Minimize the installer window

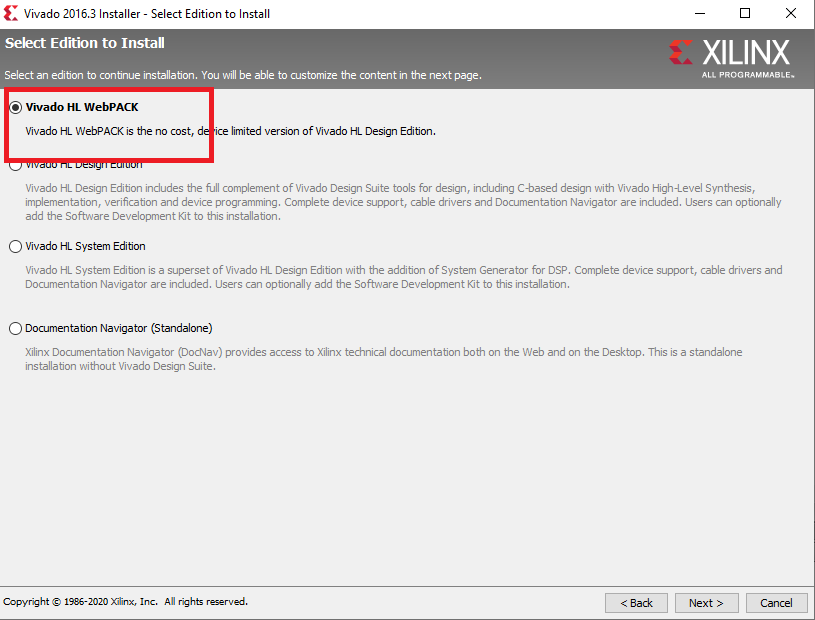700,14
